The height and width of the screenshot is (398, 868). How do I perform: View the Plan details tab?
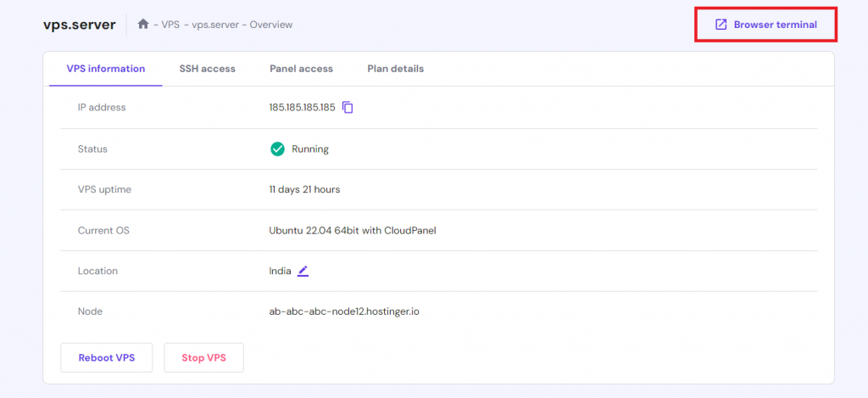[395, 69]
